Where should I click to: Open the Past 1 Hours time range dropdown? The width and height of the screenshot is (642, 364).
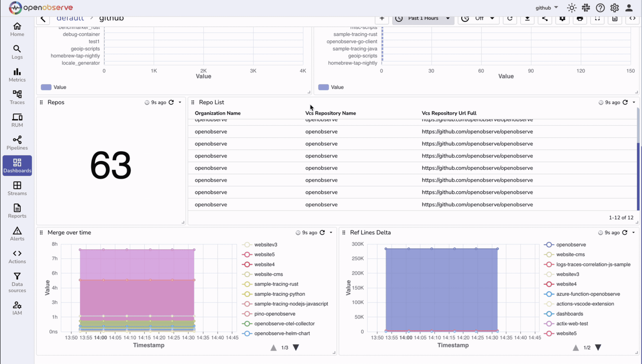click(423, 18)
